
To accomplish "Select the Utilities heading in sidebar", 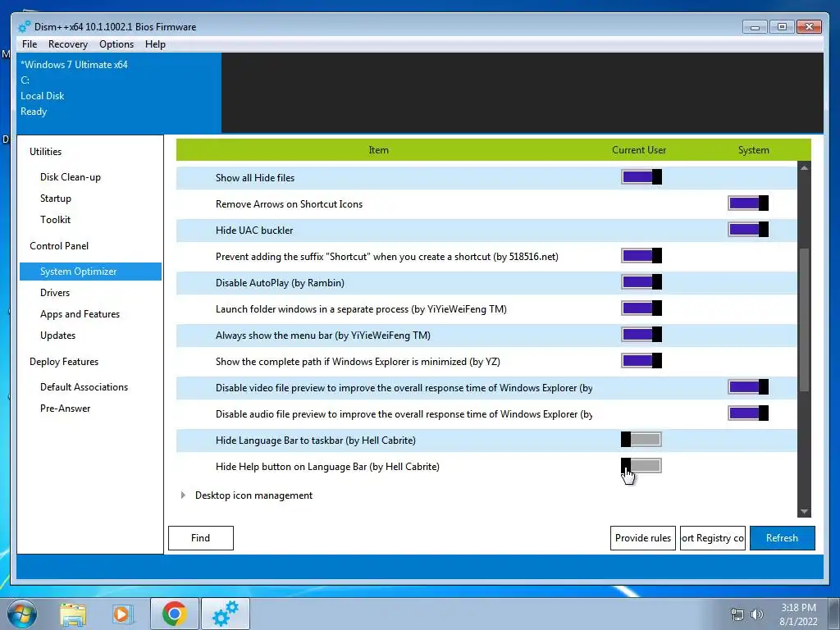I will tap(46, 152).
